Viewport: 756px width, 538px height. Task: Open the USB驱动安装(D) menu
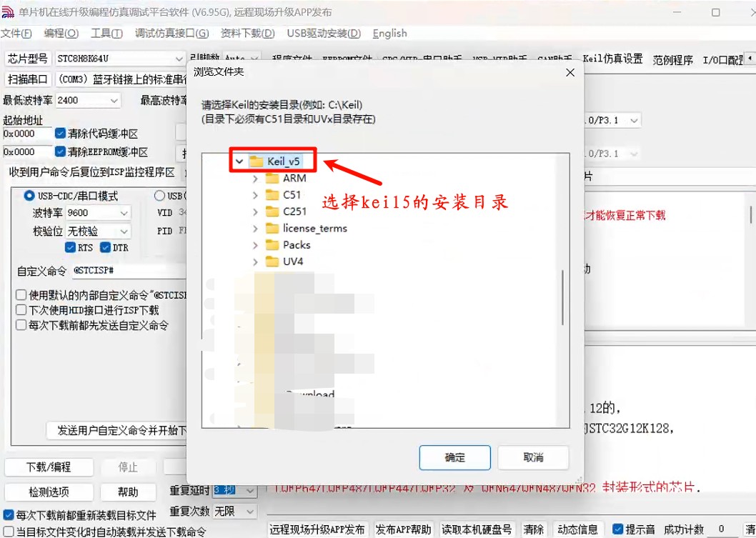[x=324, y=34]
